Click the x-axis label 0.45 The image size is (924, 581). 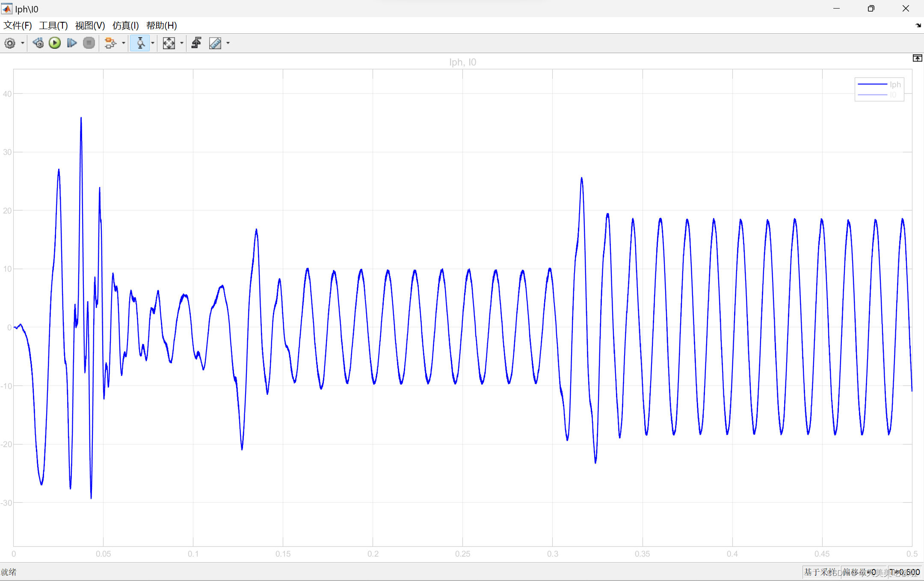[822, 554]
